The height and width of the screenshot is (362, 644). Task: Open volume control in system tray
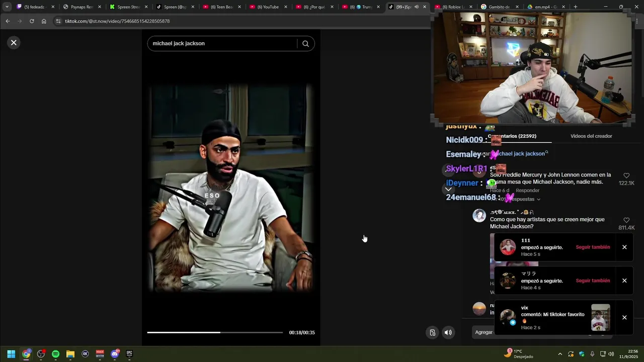(611, 354)
